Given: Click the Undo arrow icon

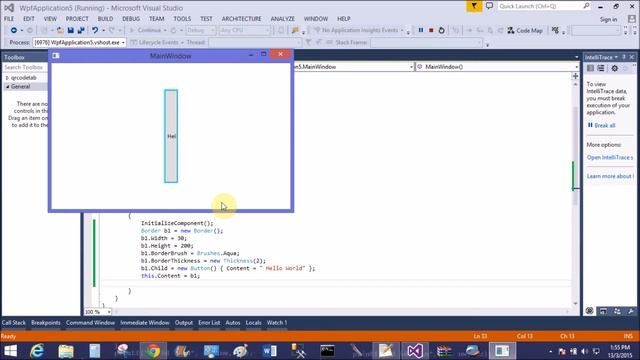Looking at the screenshot, I should (x=95, y=30).
